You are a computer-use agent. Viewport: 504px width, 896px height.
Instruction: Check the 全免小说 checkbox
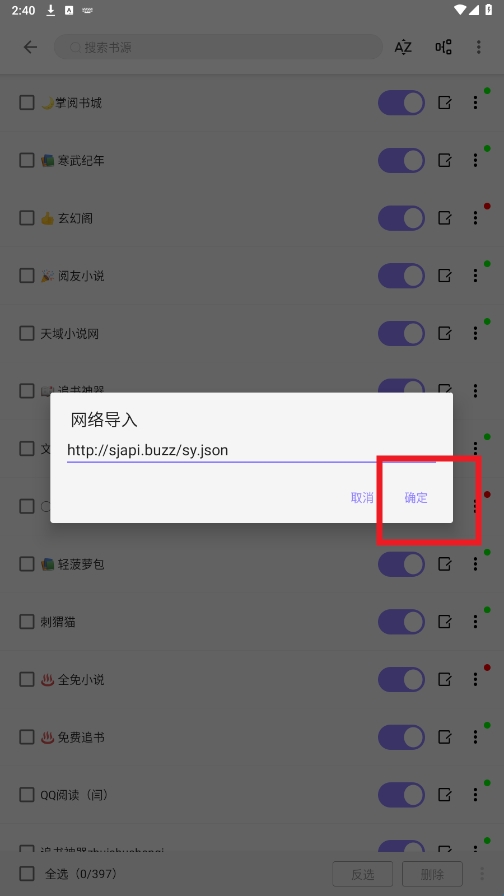coord(27,679)
